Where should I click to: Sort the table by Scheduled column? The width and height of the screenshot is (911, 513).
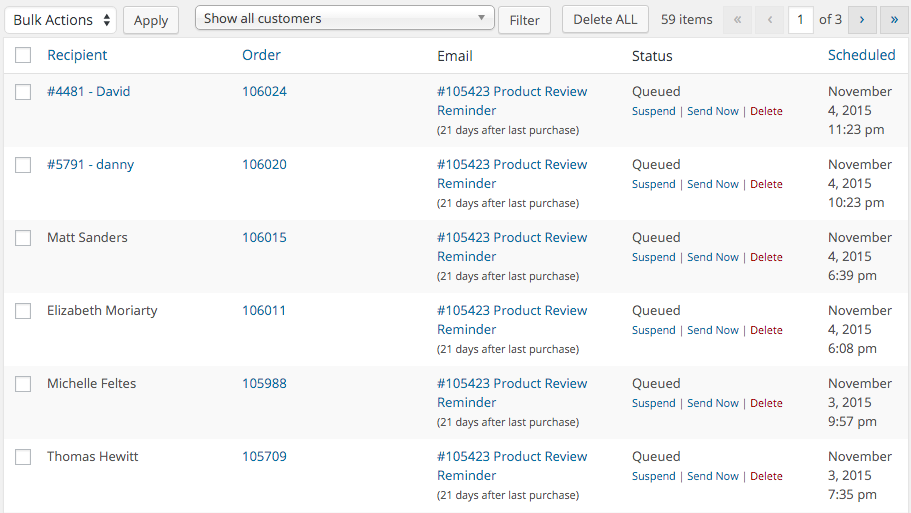[x=861, y=55]
